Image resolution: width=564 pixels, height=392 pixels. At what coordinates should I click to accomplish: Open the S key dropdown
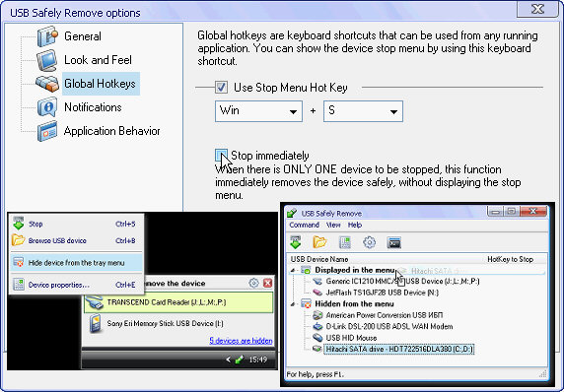[x=363, y=111]
